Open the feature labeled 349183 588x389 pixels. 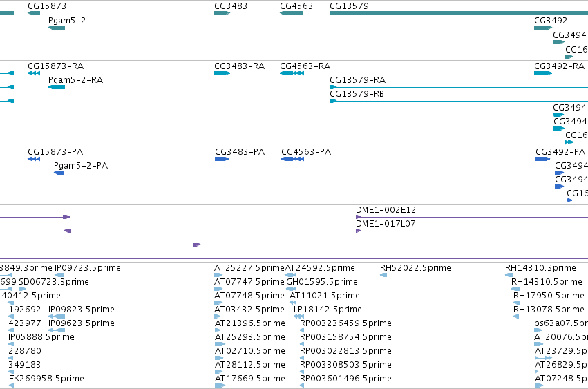(24, 365)
